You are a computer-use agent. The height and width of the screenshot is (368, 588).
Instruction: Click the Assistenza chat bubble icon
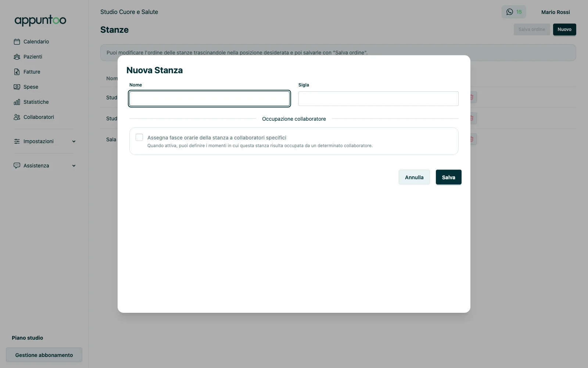(17, 166)
